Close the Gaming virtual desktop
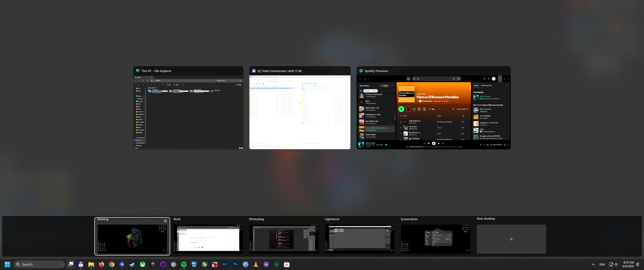 [x=165, y=221]
